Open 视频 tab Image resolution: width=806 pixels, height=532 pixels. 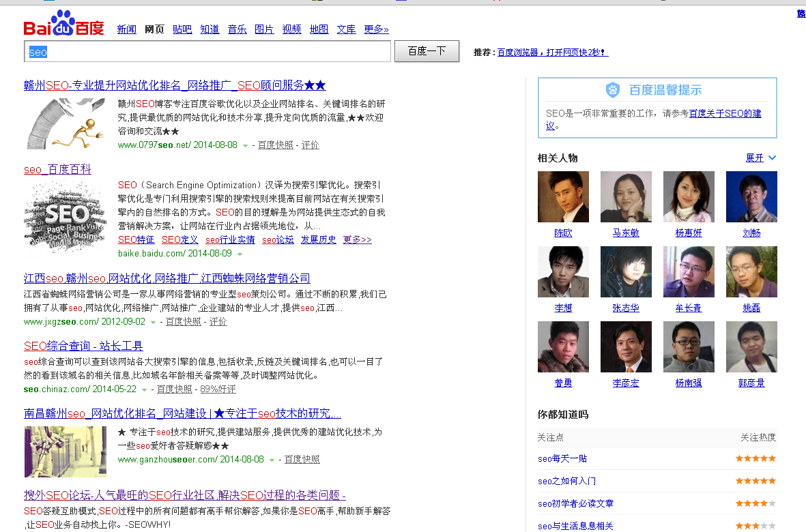291,29
